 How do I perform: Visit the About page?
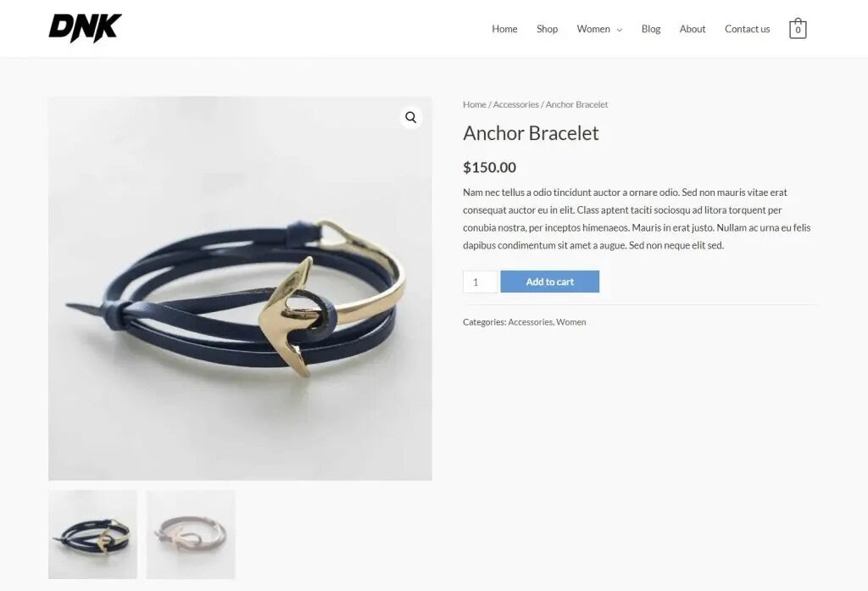pyautogui.click(x=692, y=29)
